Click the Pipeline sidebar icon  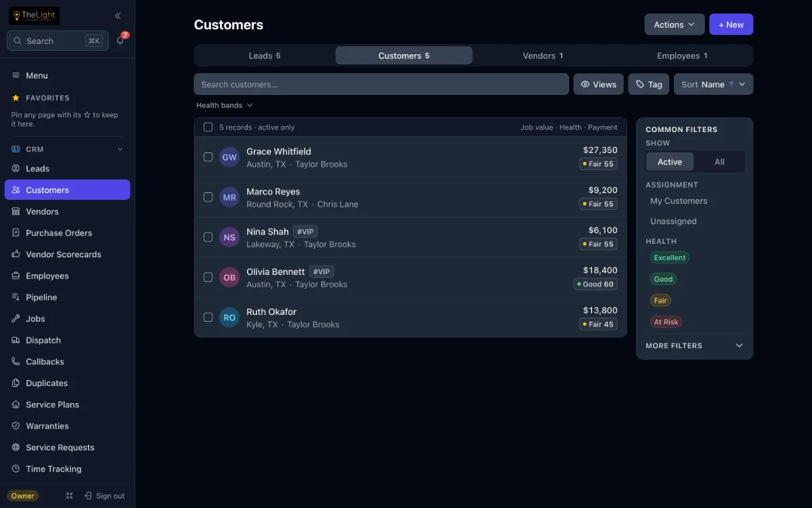coord(16,297)
